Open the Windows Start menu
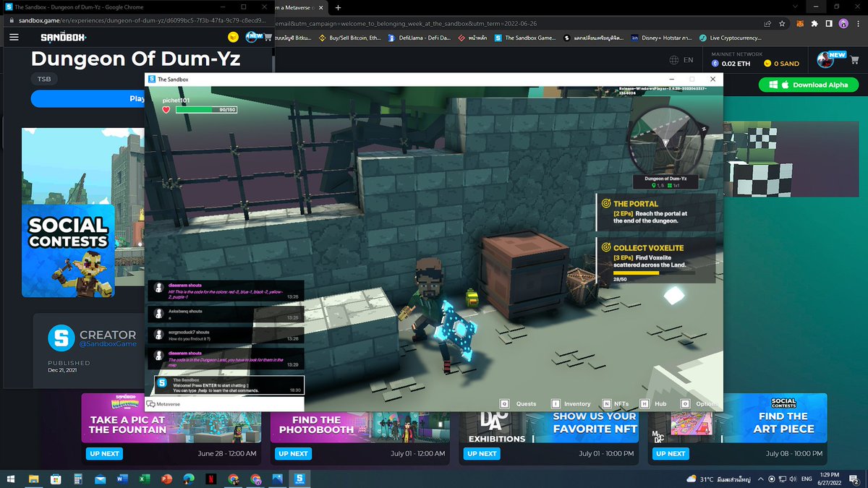Viewport: 868px width, 488px height. [12, 479]
